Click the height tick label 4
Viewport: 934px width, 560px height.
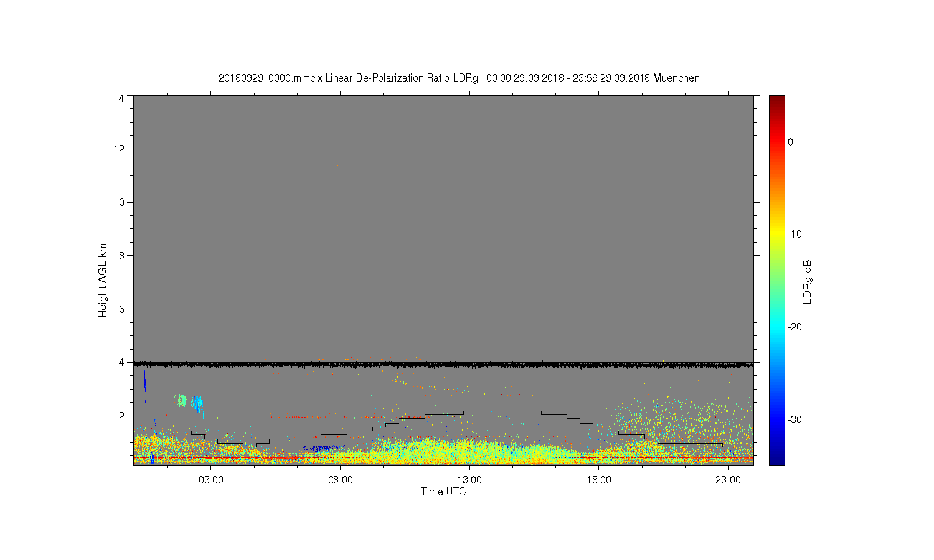[121, 362]
